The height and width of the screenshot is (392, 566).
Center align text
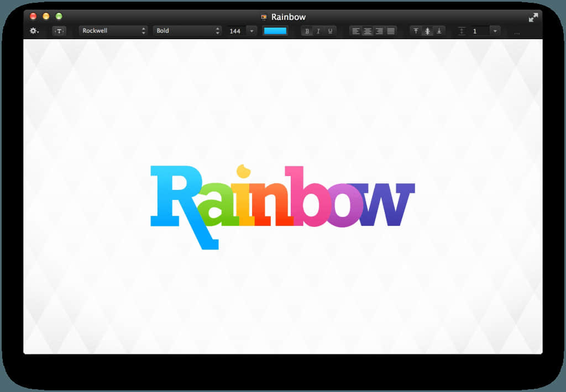coord(368,31)
